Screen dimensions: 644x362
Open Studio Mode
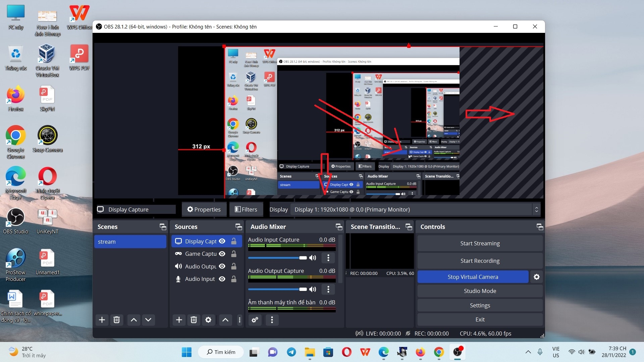point(480,291)
